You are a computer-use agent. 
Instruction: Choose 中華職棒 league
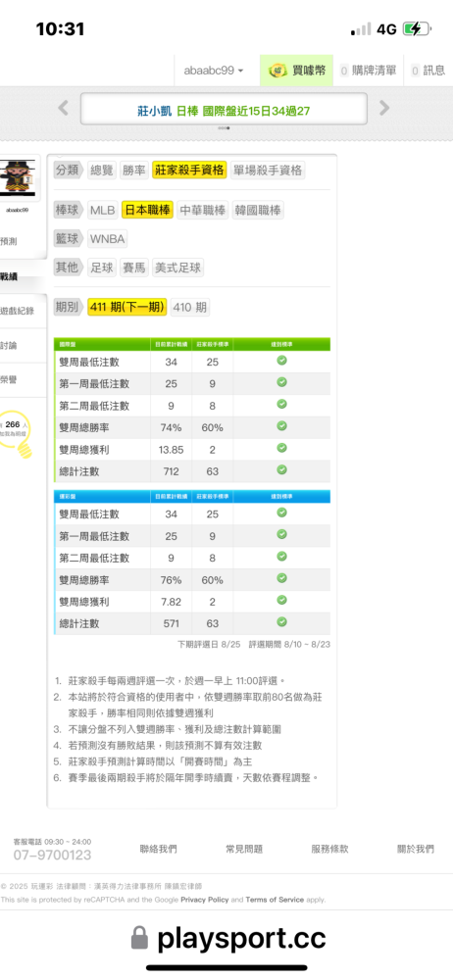point(203,210)
